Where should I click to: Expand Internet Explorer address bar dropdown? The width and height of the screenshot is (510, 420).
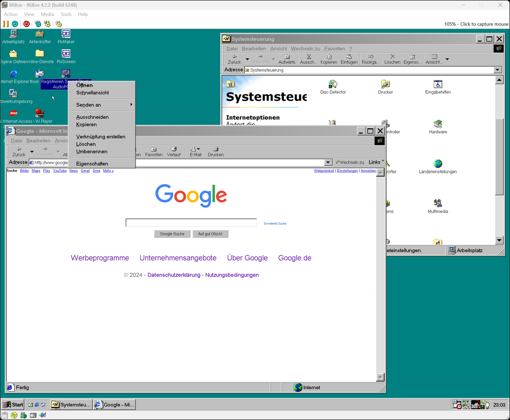pos(328,162)
